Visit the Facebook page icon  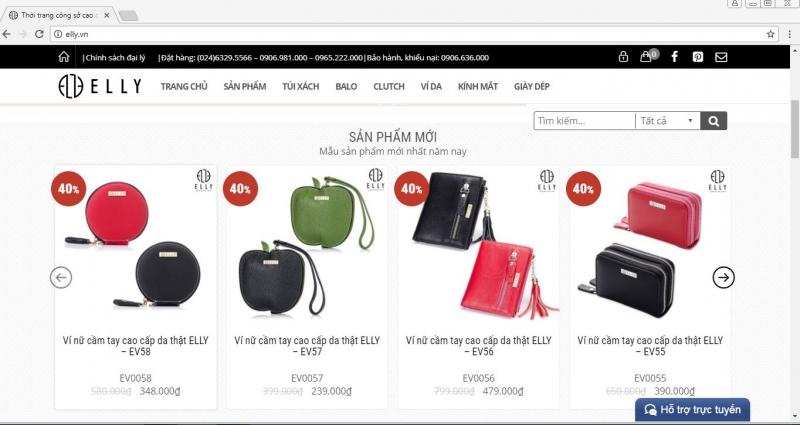click(674, 57)
